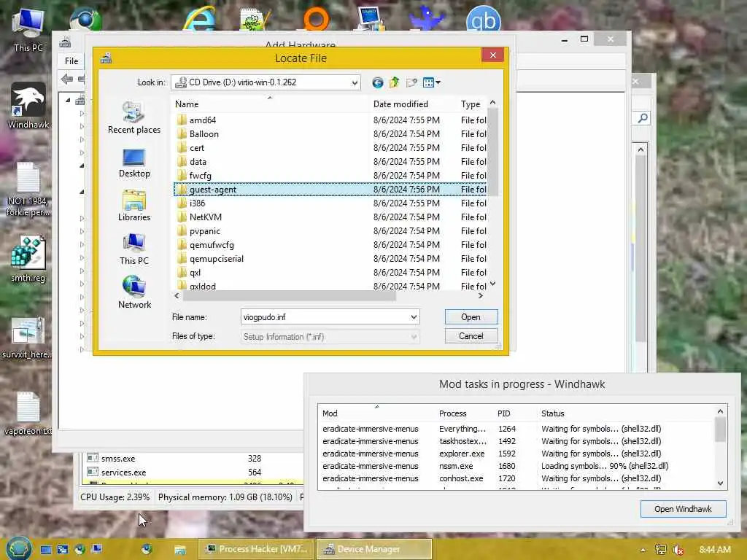Open File Explorer from taskbar
This screenshot has height=560, width=747.
click(x=179, y=550)
